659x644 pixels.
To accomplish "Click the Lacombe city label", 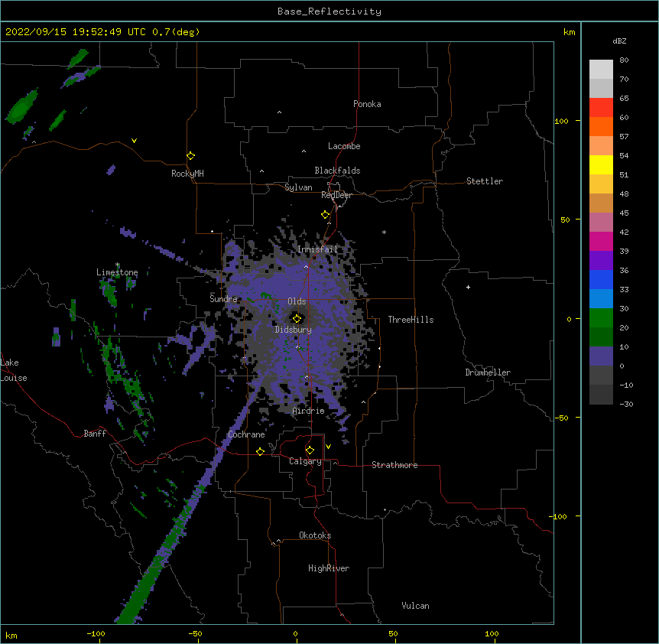I will 344,146.
